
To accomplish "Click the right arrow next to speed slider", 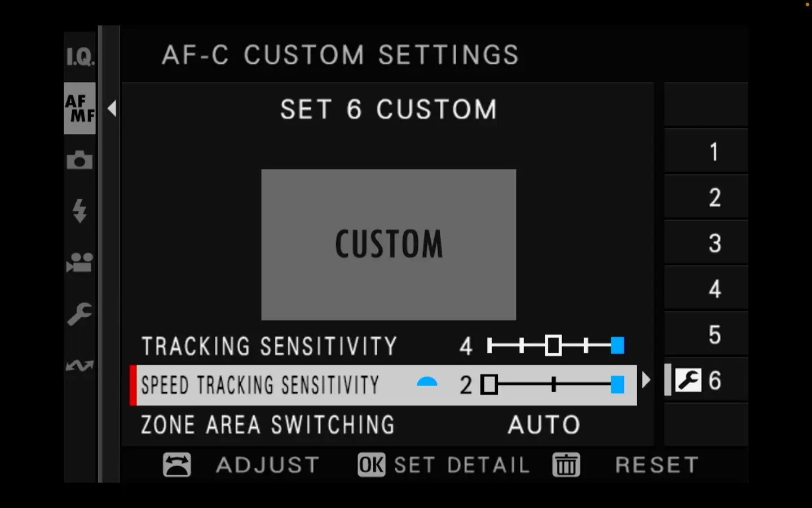I will point(646,380).
